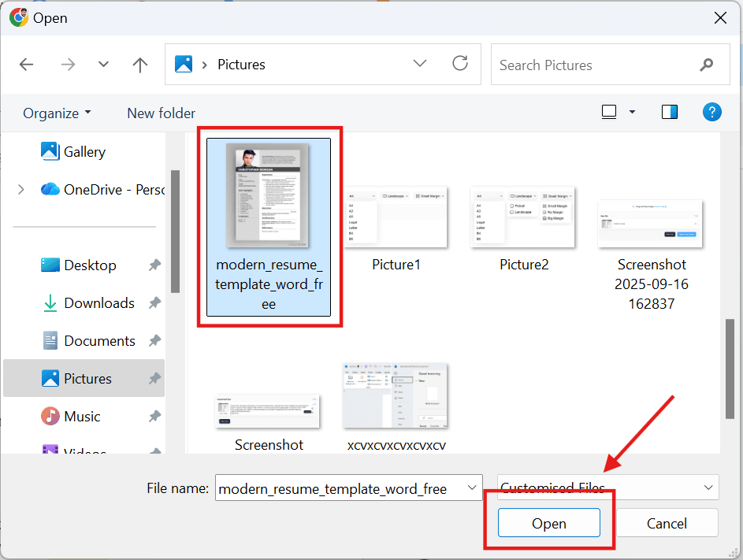743x560 pixels.
Task: Click the change view layout icon
Action: coord(609,113)
